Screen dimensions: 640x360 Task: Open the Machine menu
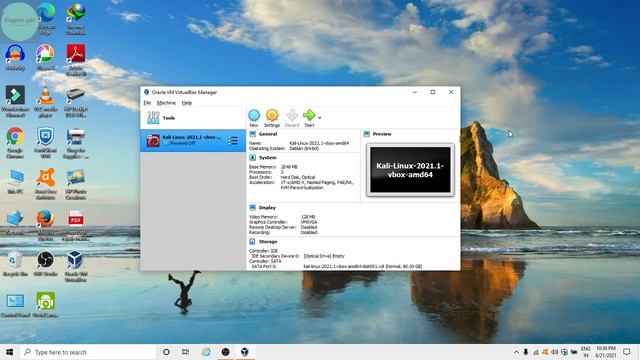[166, 103]
